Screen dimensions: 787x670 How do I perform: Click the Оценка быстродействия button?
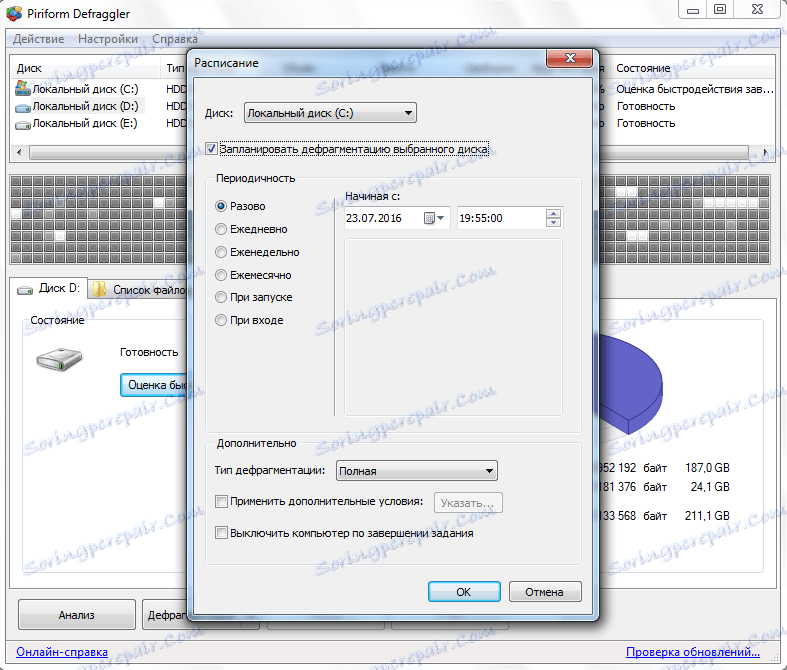coord(154,385)
